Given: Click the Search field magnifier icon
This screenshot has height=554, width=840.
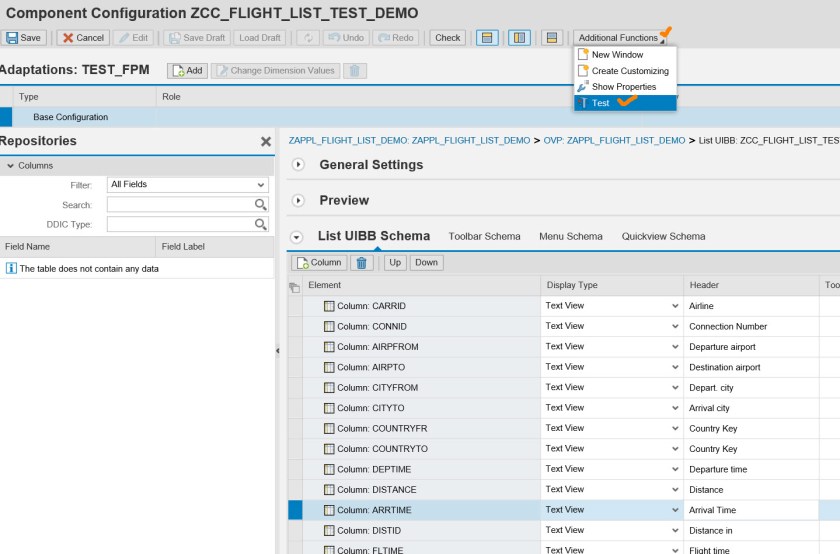Looking at the screenshot, I should 261,205.
